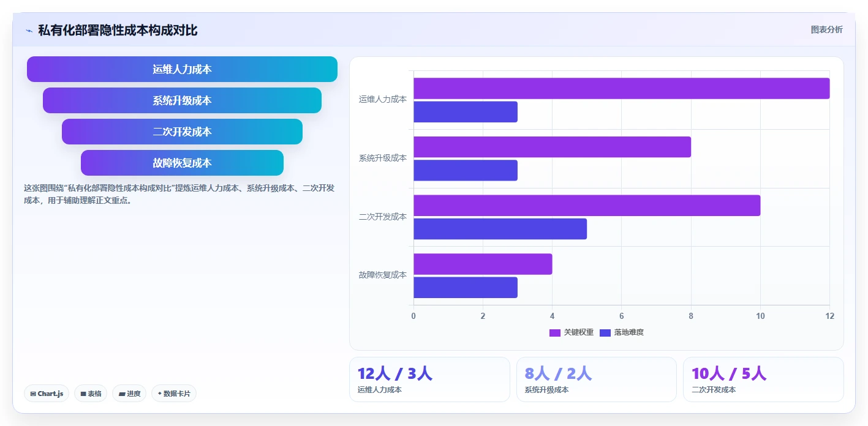Click the 二次开发成本 caption under 10人 / 5人

pos(714,390)
